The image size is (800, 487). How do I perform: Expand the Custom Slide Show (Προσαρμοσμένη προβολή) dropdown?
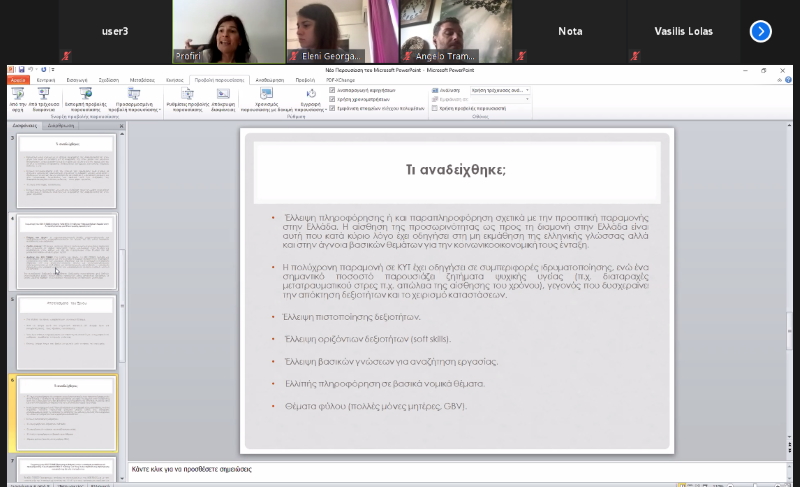tap(134, 97)
